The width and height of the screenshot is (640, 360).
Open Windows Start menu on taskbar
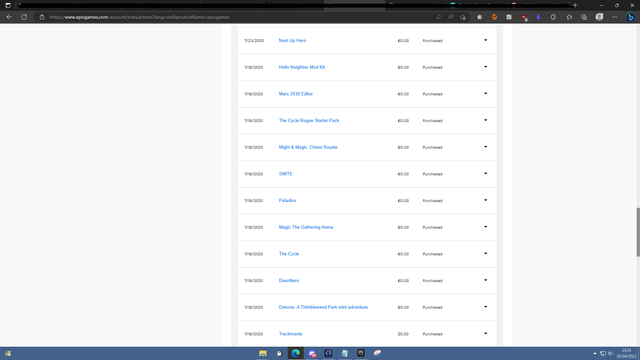(8, 353)
